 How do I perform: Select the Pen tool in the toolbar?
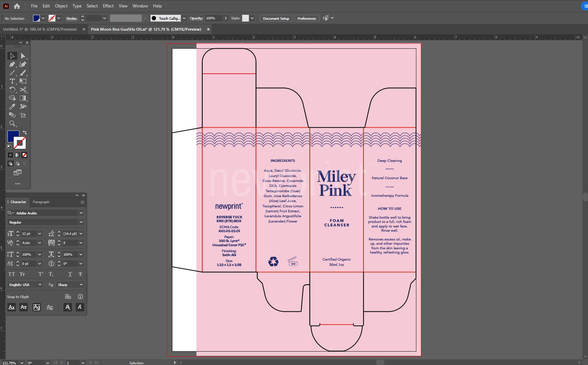pos(12,65)
